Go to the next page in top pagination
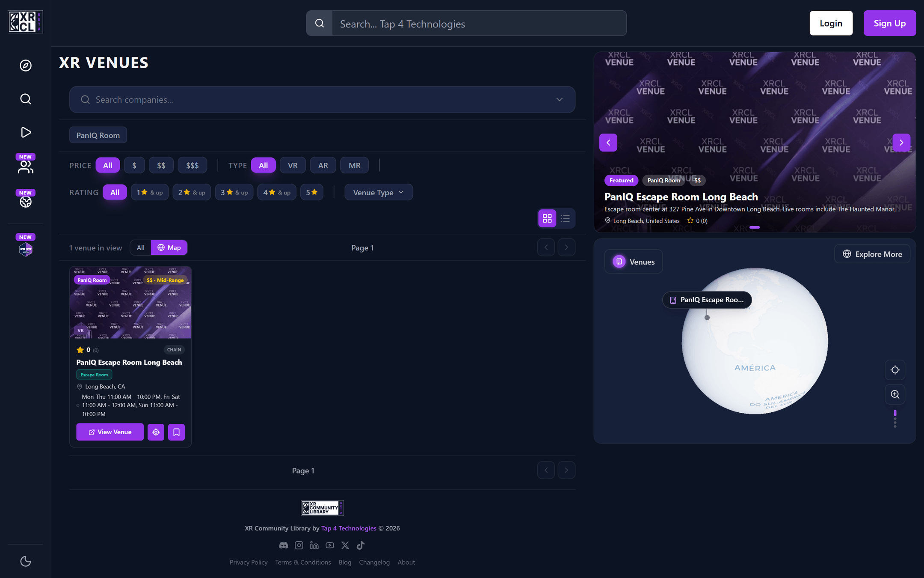The height and width of the screenshot is (578, 924). 566,247
